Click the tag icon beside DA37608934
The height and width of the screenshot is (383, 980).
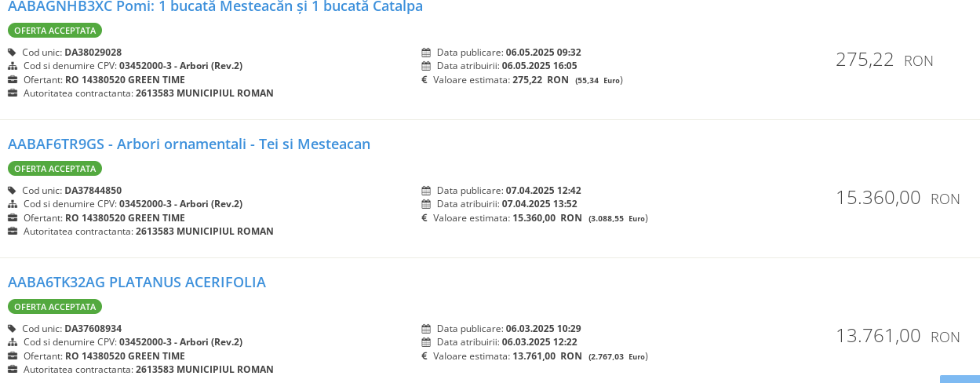(x=12, y=329)
